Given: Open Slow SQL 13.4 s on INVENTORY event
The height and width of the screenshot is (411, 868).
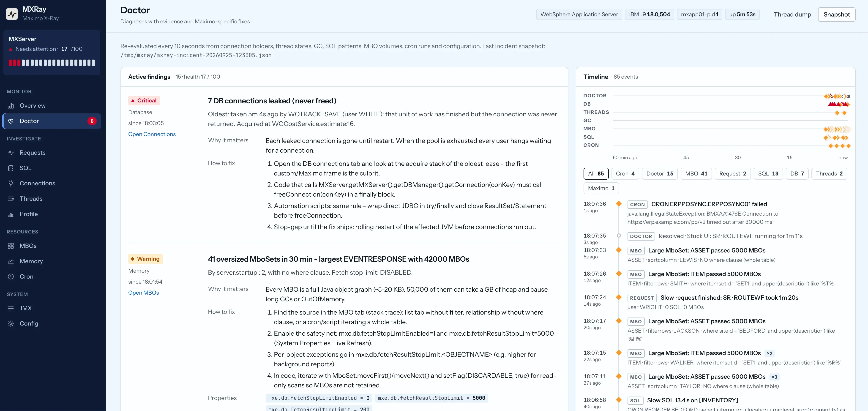Looking at the screenshot, I should [692, 400].
